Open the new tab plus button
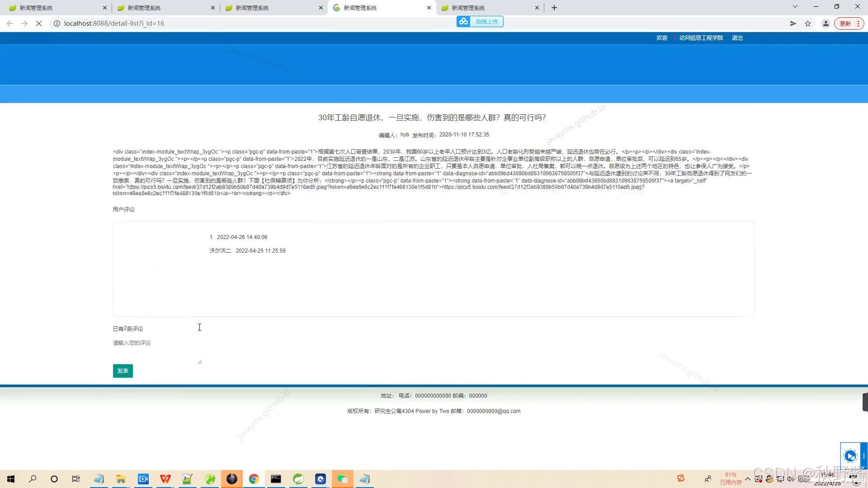Image resolution: width=868 pixels, height=488 pixels. 554,8
